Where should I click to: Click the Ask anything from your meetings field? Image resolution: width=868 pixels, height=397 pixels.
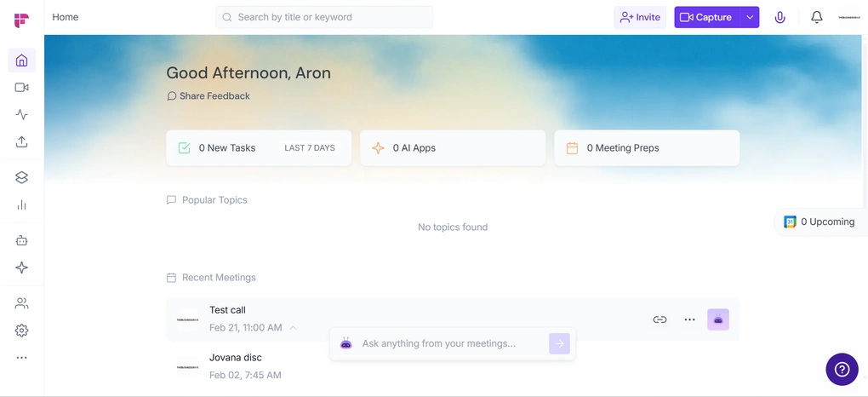pyautogui.click(x=452, y=344)
